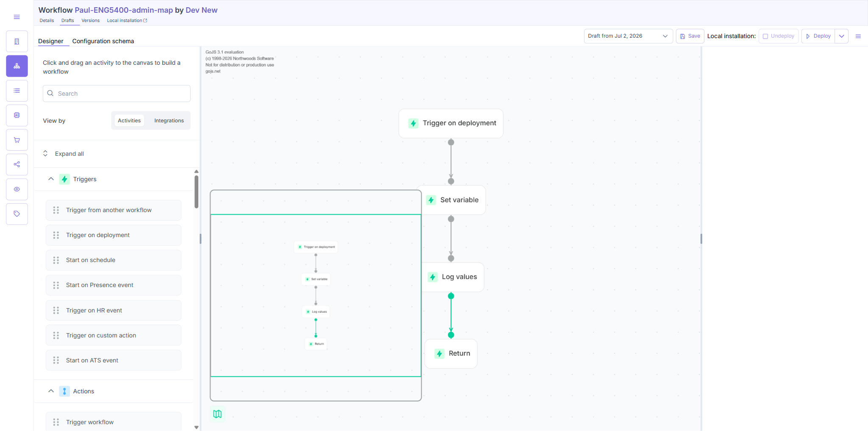Grab the drag handle for Start on Presence event
Screen dimensions: 868x431
pyautogui.click(x=56, y=285)
